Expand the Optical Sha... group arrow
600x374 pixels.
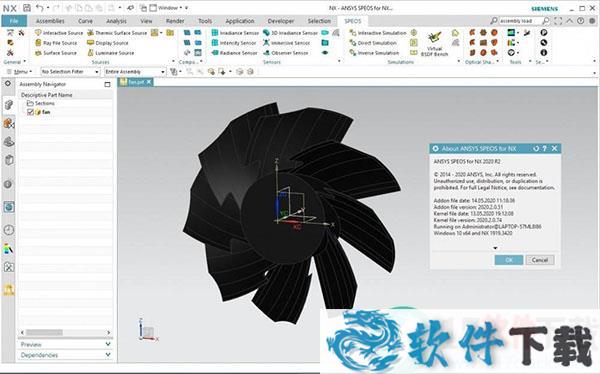[497, 62]
